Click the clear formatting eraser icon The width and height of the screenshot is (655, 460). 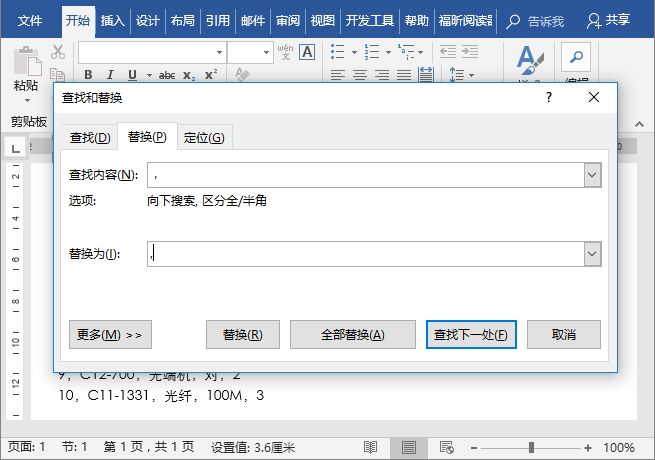click(242, 74)
